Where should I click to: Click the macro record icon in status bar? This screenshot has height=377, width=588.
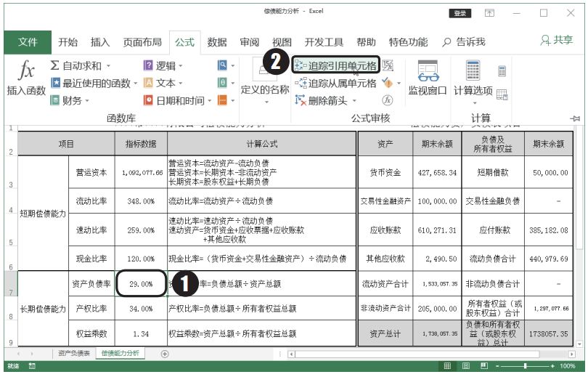point(32,366)
